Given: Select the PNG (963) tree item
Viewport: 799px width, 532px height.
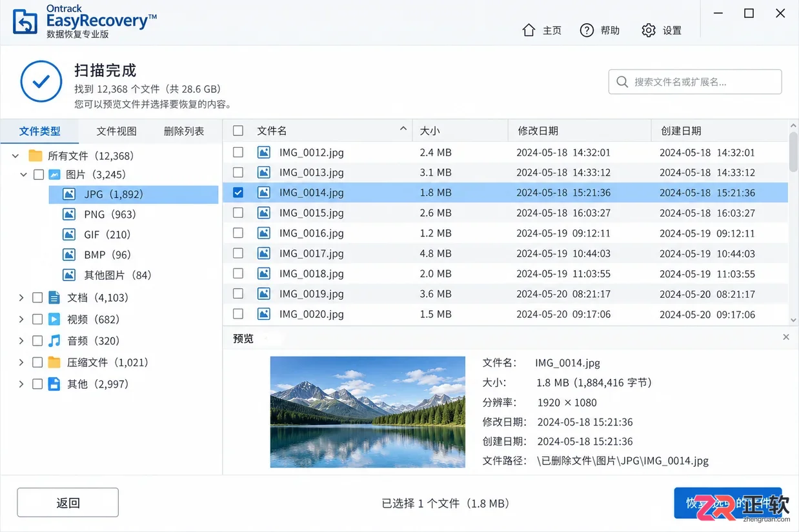Looking at the screenshot, I should pos(110,215).
